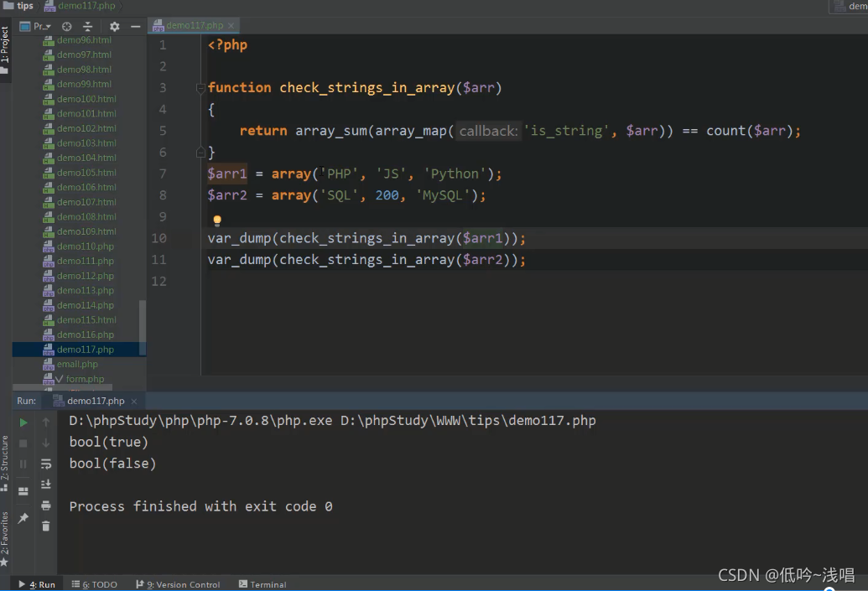Toggle soft-wrap in run output
The image size is (868, 591).
tap(46, 464)
